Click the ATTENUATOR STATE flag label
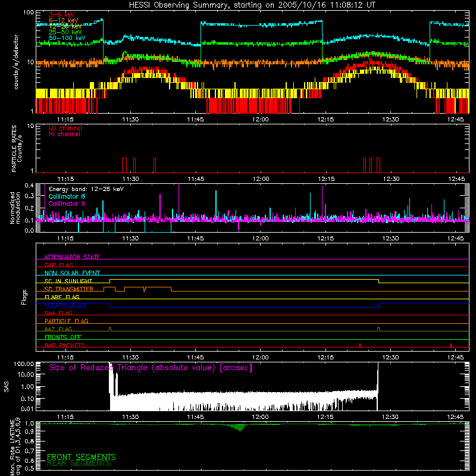This screenshot has width=476, height=476. (72, 257)
